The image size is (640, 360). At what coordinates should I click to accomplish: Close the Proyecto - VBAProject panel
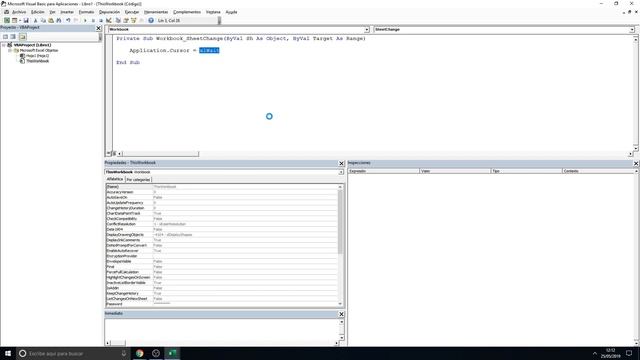coord(98,28)
